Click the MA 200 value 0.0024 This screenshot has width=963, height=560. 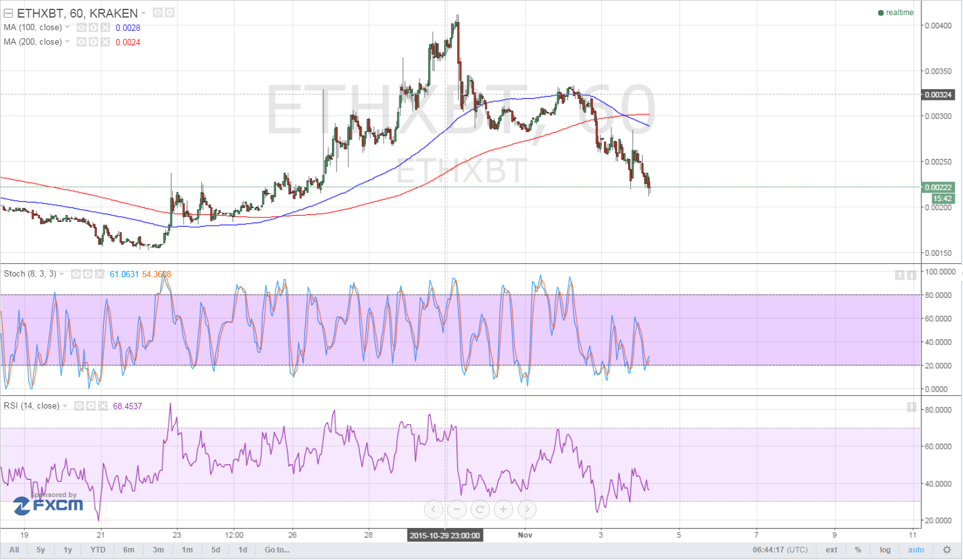(x=128, y=42)
